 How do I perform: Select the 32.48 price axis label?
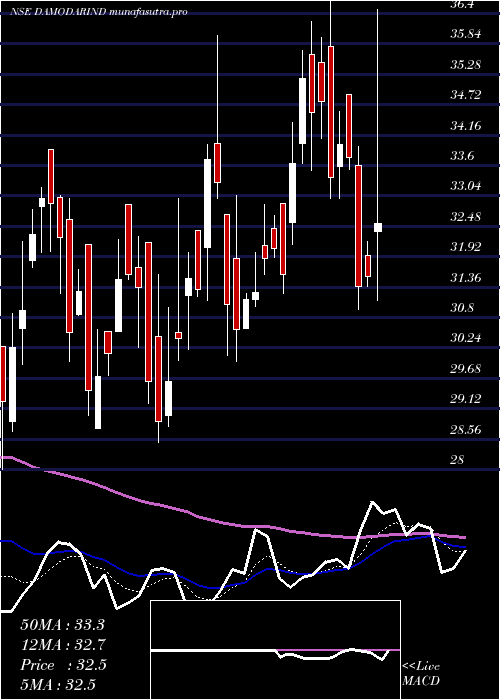(x=466, y=217)
